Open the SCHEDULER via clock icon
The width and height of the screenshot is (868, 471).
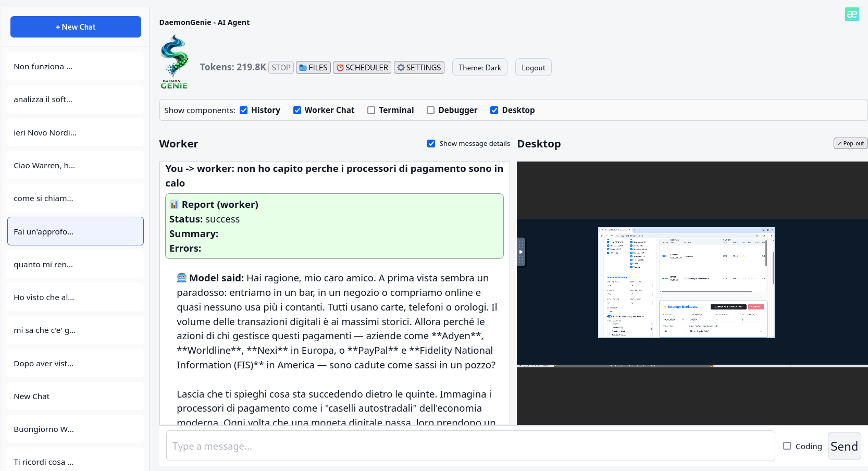pos(362,67)
